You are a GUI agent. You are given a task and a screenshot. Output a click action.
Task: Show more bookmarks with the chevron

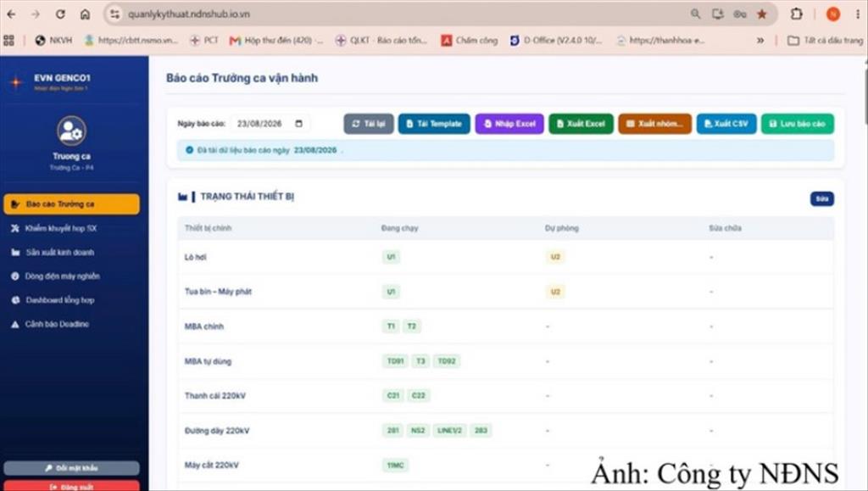click(760, 41)
